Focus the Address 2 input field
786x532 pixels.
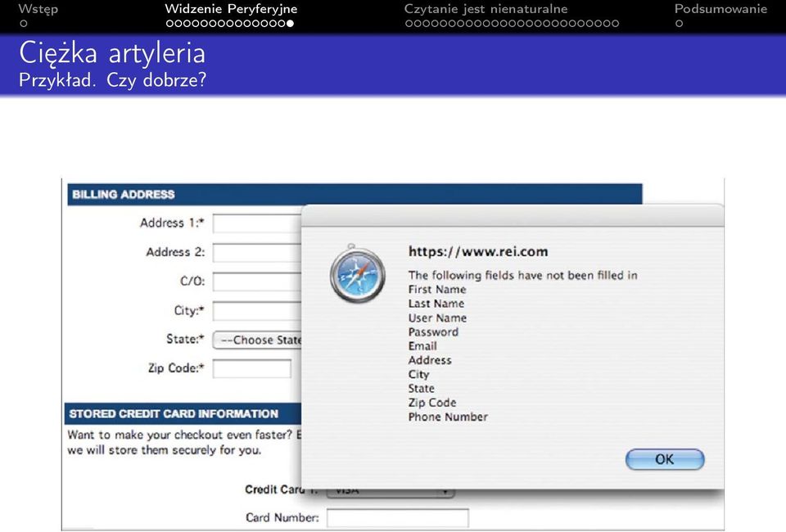pyautogui.click(x=257, y=252)
